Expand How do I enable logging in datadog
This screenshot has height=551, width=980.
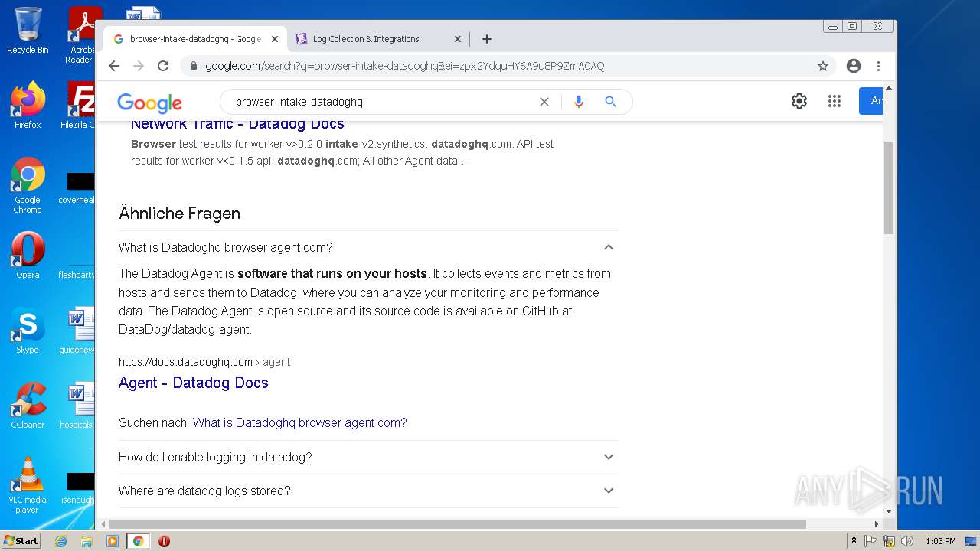coord(368,457)
